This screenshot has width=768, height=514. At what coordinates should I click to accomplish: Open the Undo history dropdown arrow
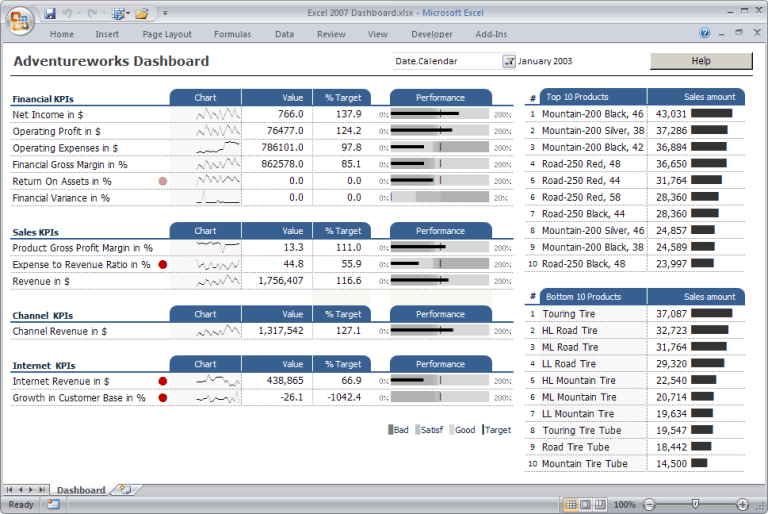79,13
